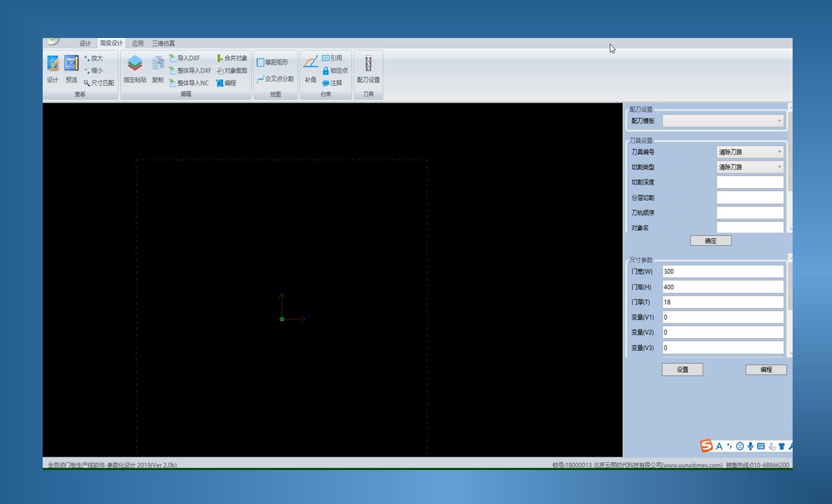This screenshot has height=504, width=832.
Task: Click the 设置 button below size parameters
Action: click(x=682, y=369)
